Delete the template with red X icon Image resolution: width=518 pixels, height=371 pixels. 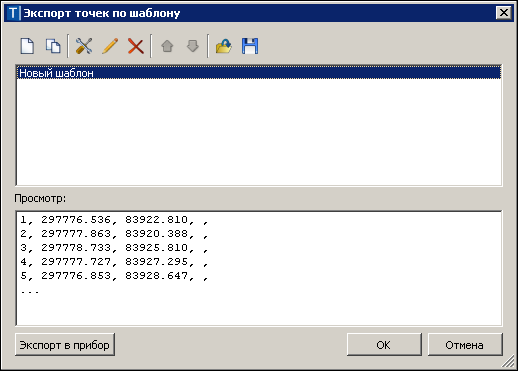tap(136, 46)
